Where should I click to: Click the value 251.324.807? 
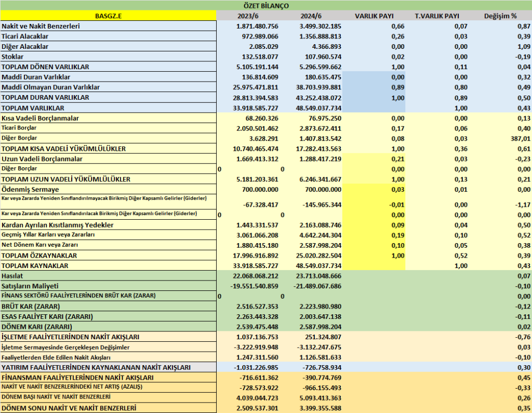[323, 337]
